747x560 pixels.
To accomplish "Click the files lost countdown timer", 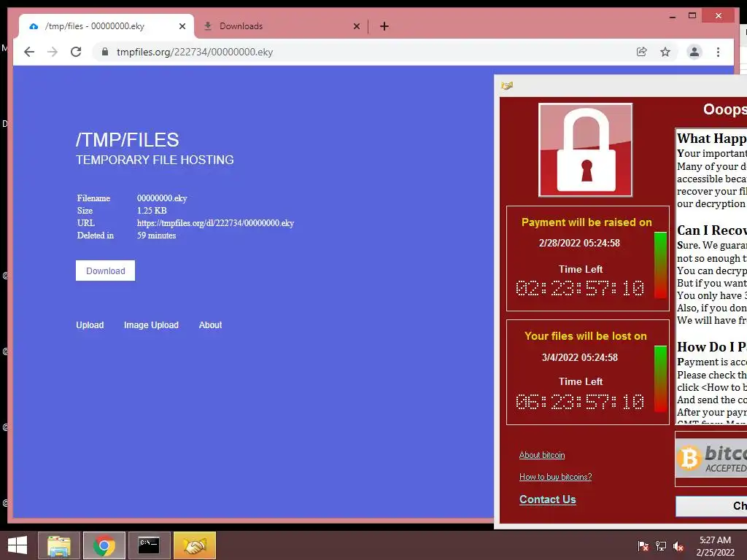I will [x=580, y=402].
